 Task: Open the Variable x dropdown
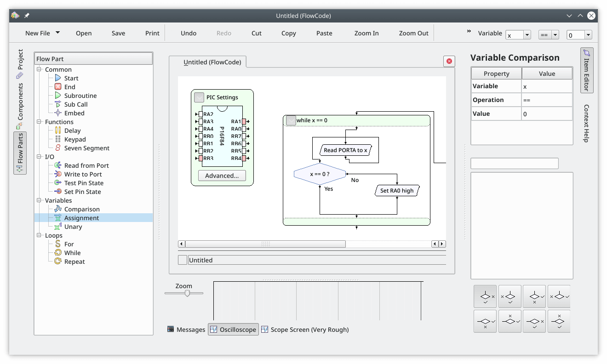coord(527,34)
